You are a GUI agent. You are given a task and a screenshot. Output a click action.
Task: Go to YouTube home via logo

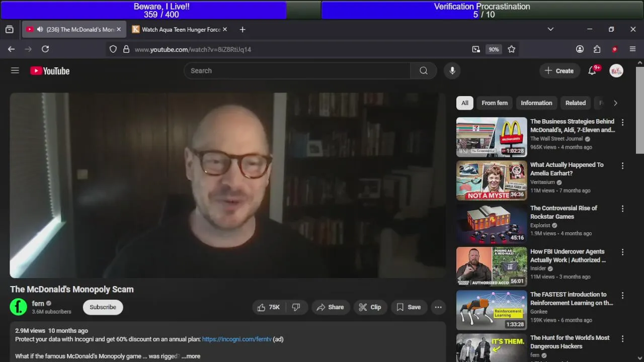coord(50,71)
